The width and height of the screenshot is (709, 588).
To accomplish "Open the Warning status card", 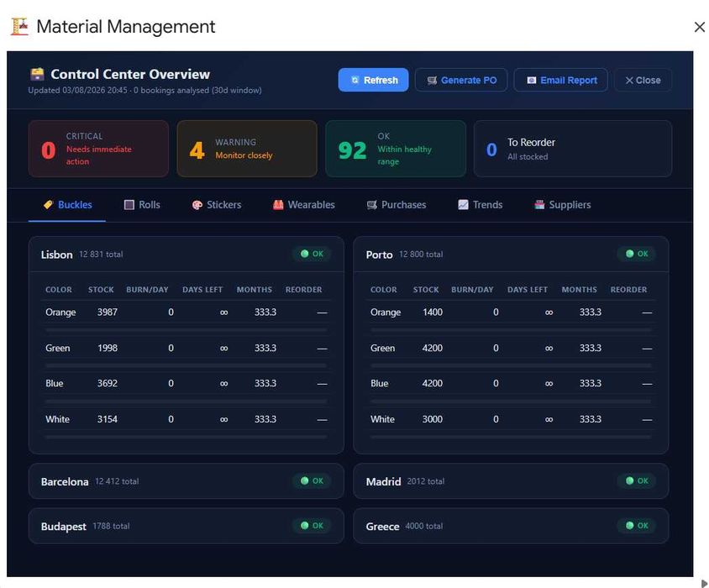I will click(x=247, y=149).
